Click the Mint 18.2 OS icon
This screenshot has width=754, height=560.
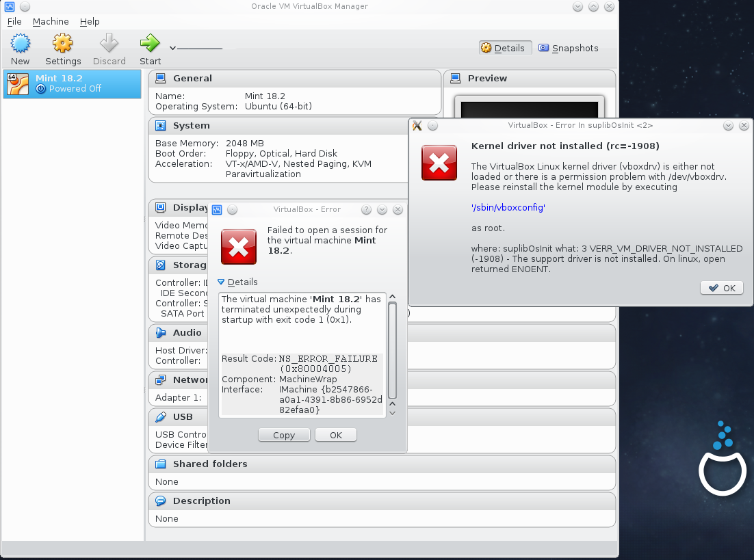(18, 84)
